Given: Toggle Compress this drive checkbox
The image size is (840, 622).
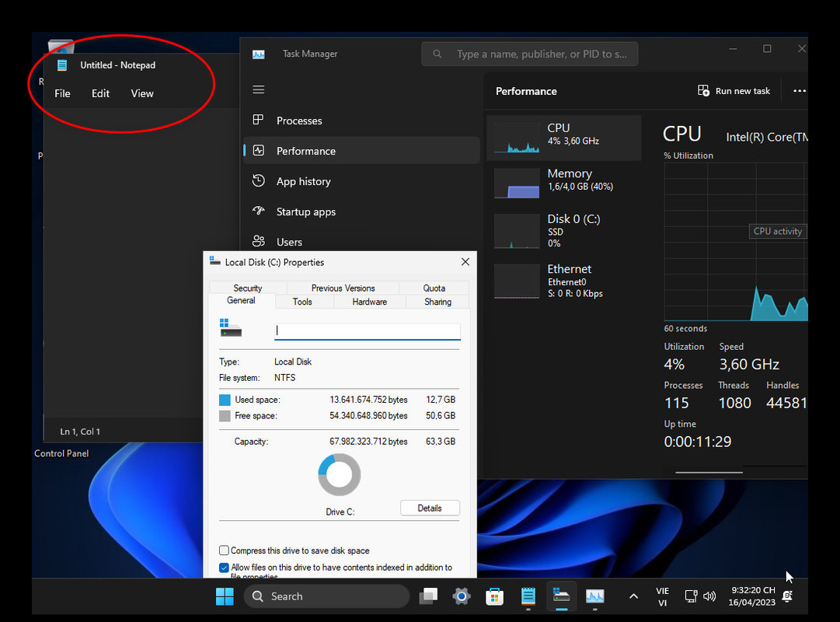Looking at the screenshot, I should (x=224, y=550).
